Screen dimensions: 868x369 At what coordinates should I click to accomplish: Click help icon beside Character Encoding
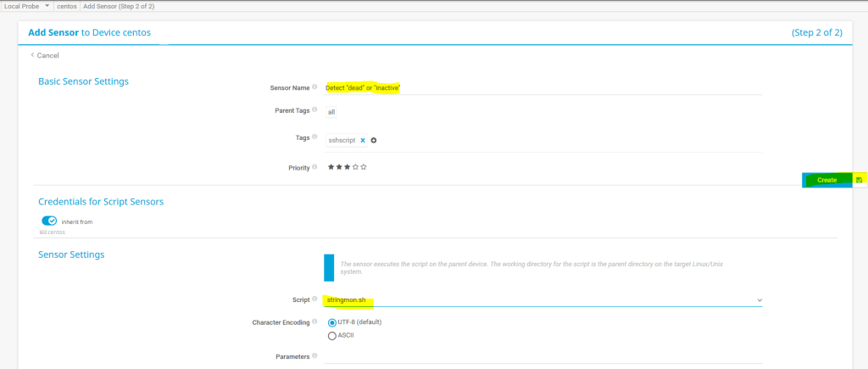pos(314,322)
